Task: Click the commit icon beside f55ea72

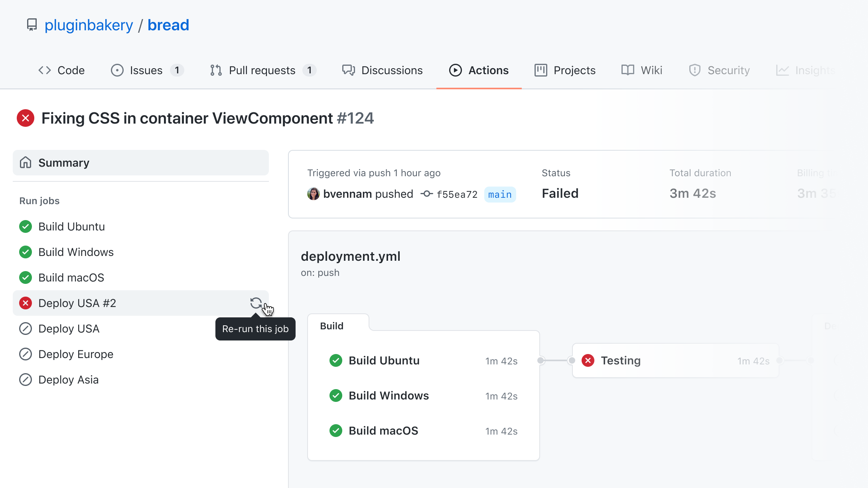Action: tap(426, 194)
